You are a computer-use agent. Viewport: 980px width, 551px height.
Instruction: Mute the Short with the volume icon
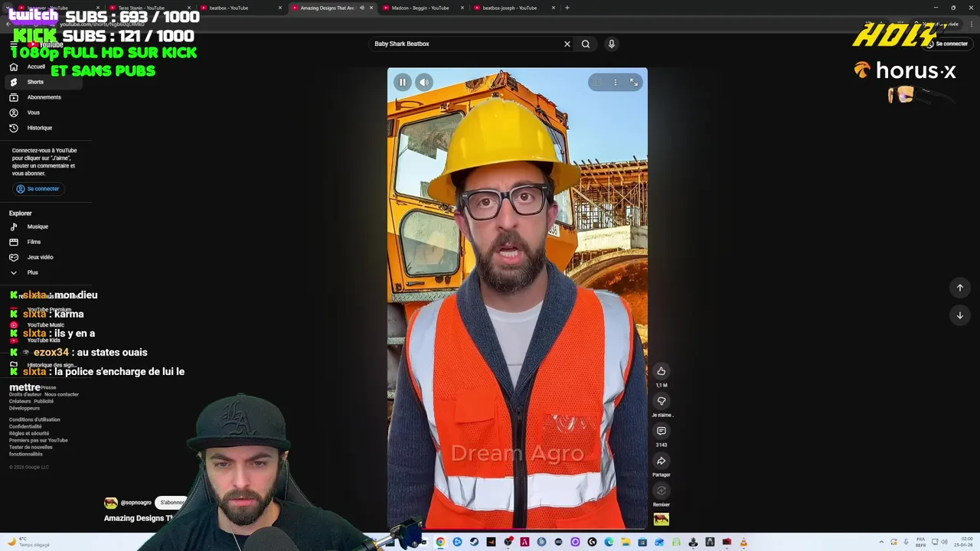click(424, 82)
